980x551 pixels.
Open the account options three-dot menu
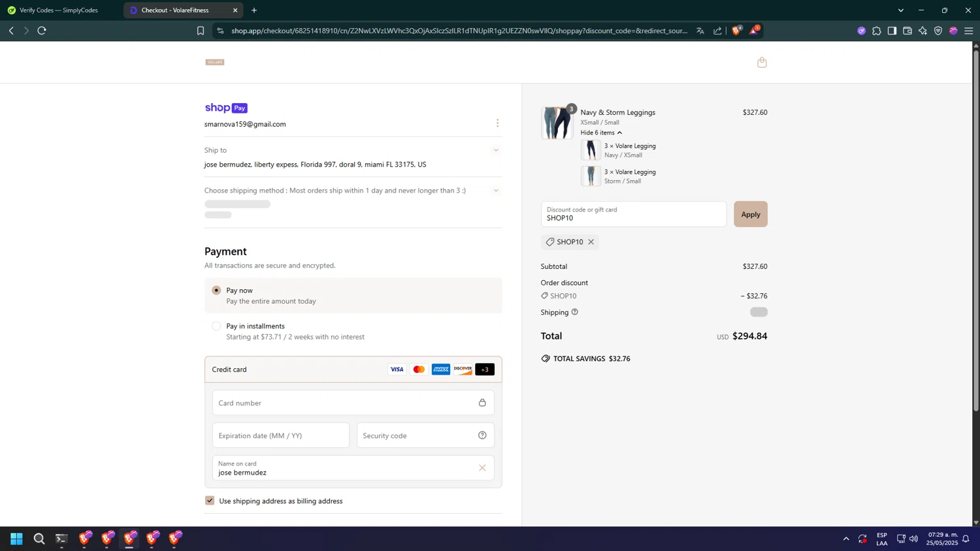coord(497,123)
